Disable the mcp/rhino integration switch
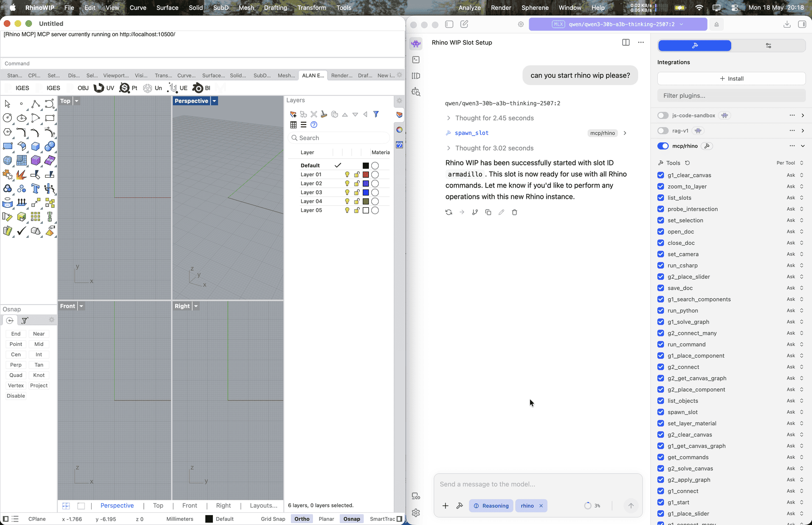The image size is (812, 525). pos(663,146)
